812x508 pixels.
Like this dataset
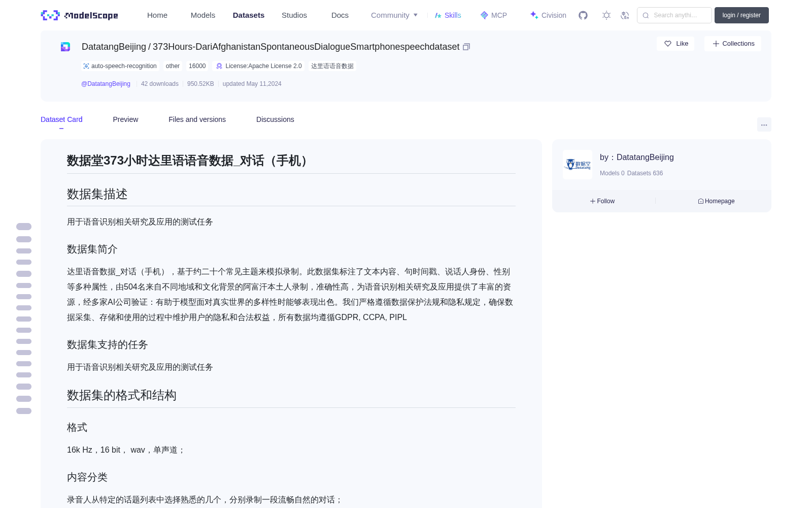click(x=675, y=44)
